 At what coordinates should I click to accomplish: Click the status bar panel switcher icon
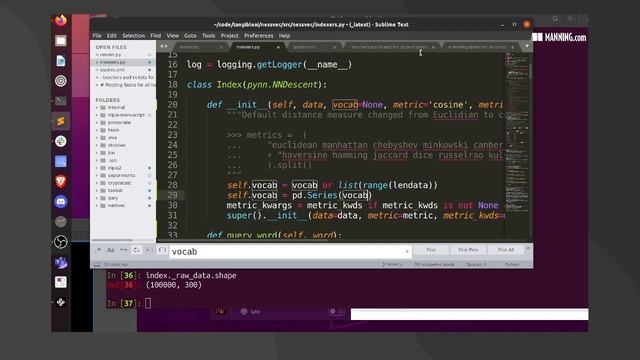97,264
